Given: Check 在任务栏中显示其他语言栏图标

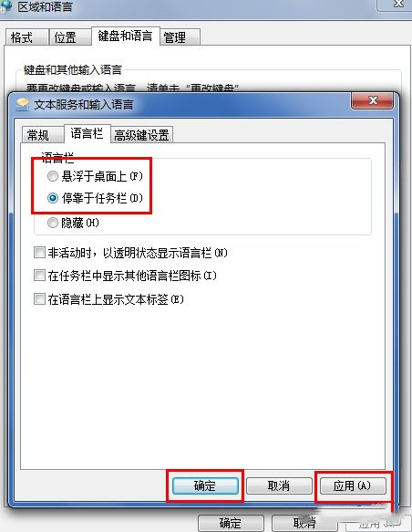Looking at the screenshot, I should pyautogui.click(x=39, y=276).
